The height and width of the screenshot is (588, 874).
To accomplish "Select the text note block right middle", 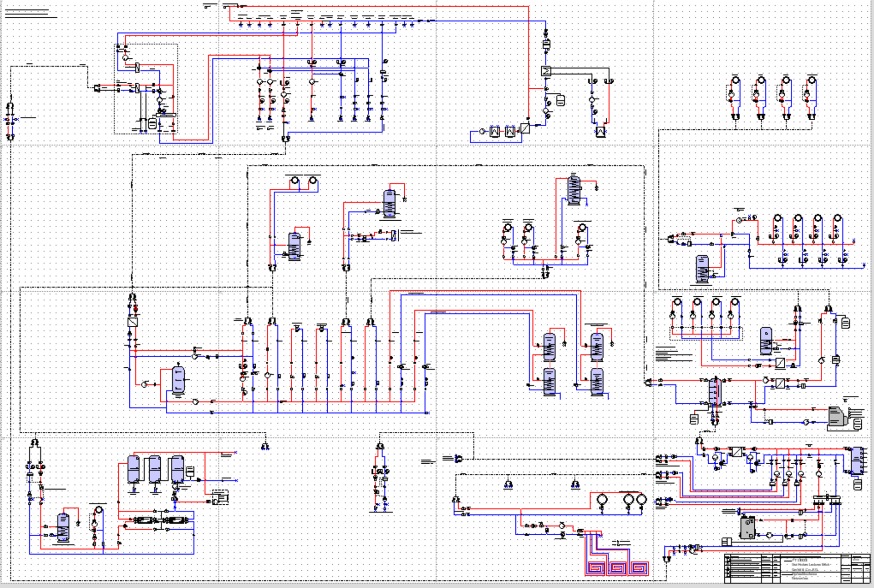I will pyautogui.click(x=670, y=354).
